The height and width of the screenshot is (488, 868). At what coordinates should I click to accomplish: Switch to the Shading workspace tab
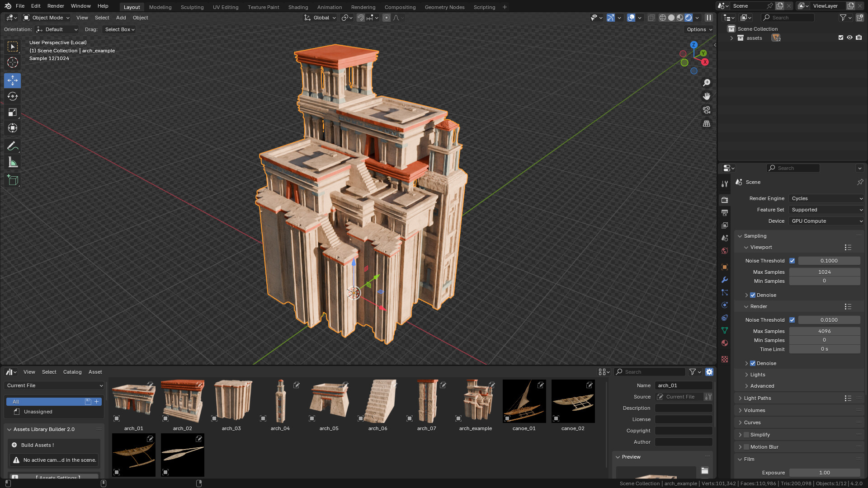coord(298,7)
